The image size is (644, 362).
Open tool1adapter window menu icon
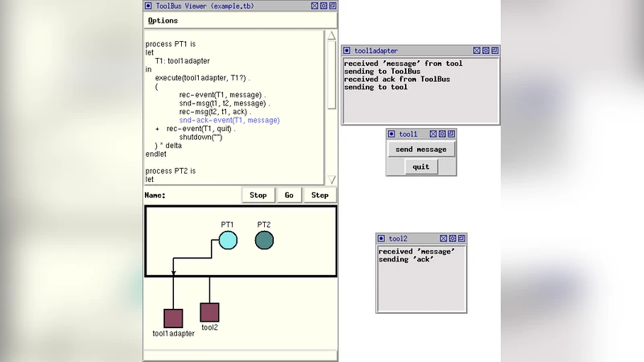tap(347, 51)
